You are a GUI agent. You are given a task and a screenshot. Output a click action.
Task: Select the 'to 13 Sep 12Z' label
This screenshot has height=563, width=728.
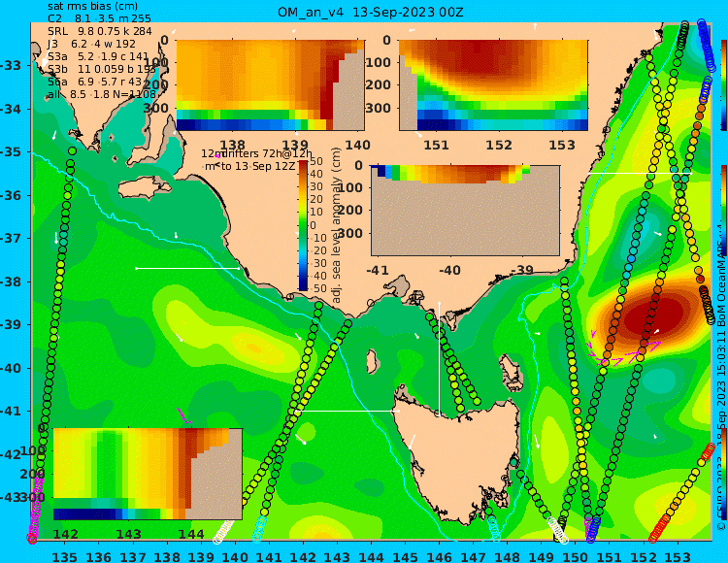[x=257, y=166]
